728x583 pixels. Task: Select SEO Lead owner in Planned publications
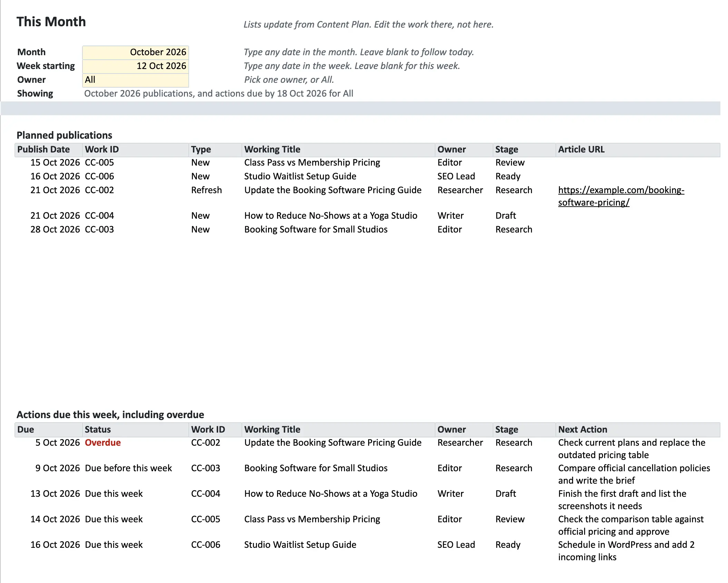[x=456, y=176]
